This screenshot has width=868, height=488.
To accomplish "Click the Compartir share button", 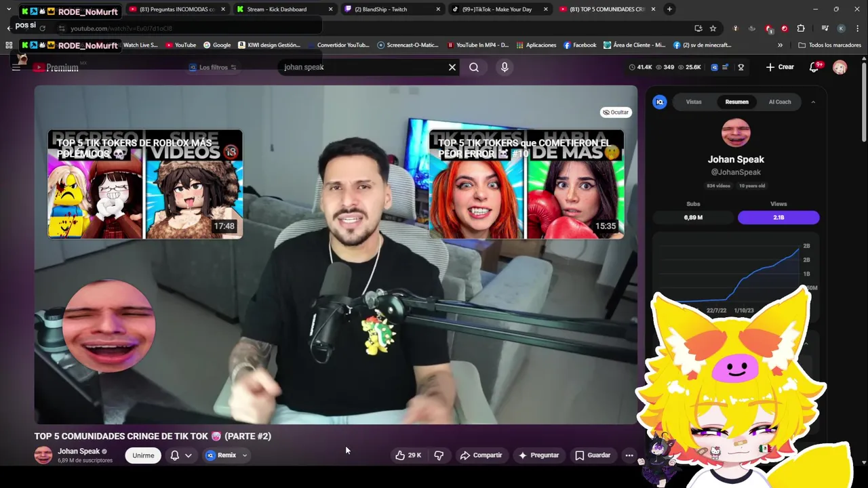I will 481,455.
